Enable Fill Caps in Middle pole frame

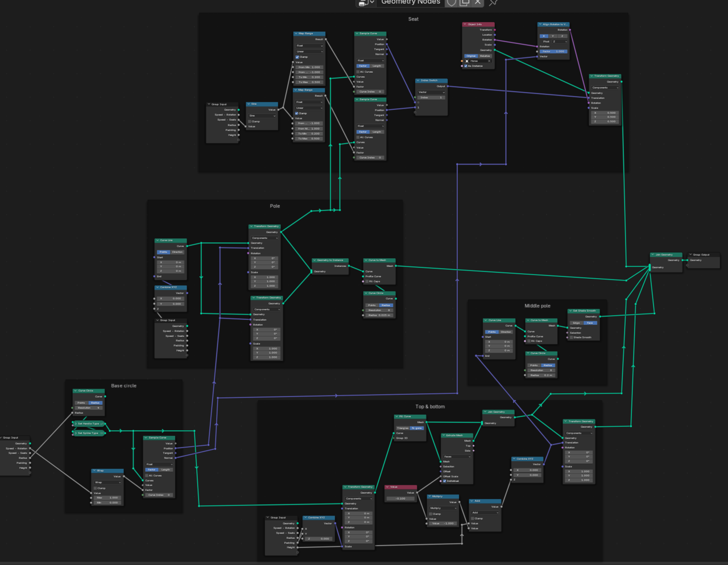529,341
